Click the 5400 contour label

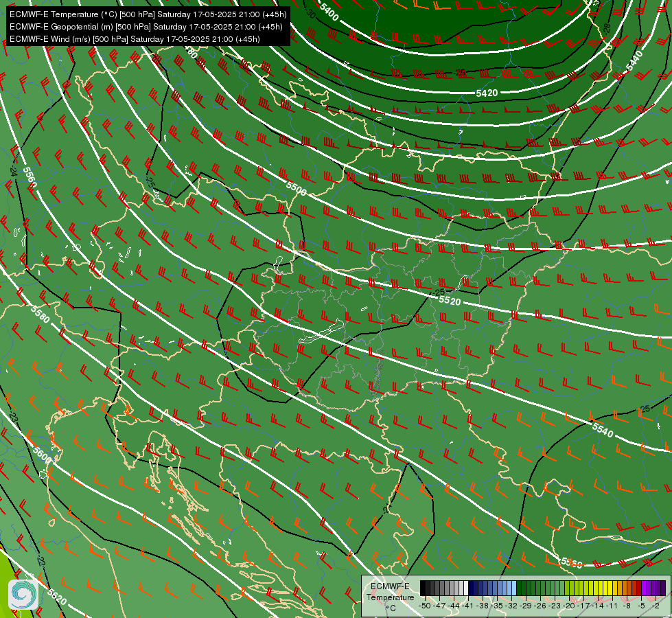coord(329,12)
